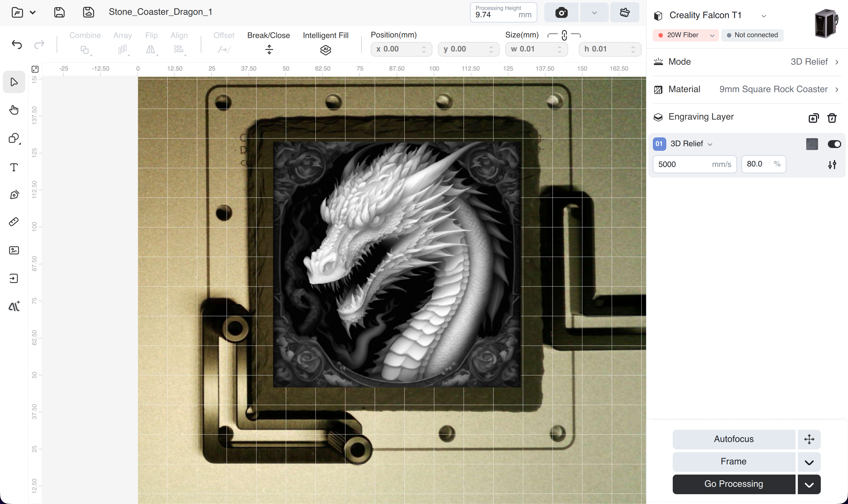Click the height stepper arrows
Image resolution: width=848 pixels, height=504 pixels.
coord(633,50)
